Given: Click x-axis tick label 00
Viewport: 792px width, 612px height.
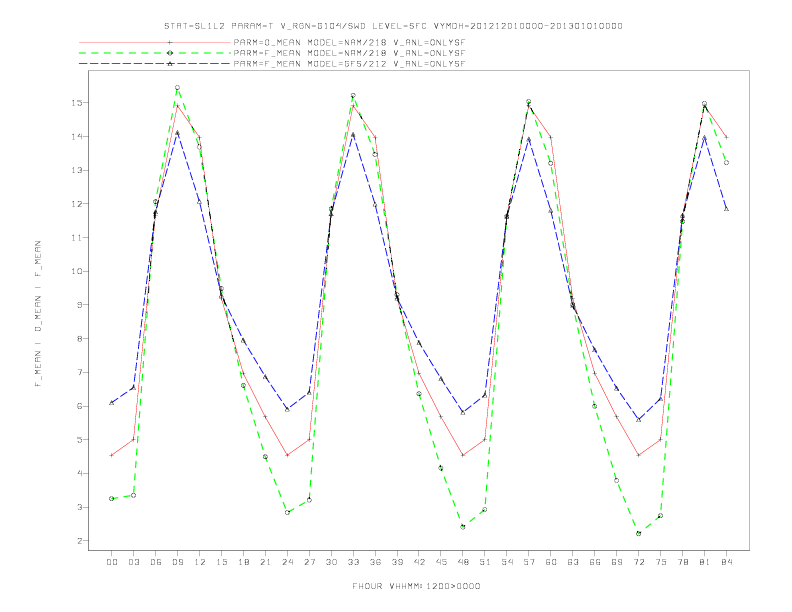Looking at the screenshot, I should (x=112, y=562).
